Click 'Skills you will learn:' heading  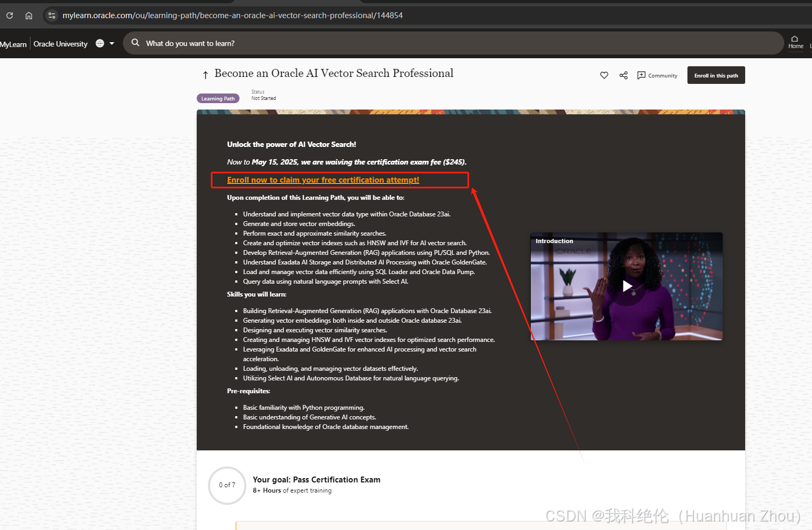pos(257,294)
